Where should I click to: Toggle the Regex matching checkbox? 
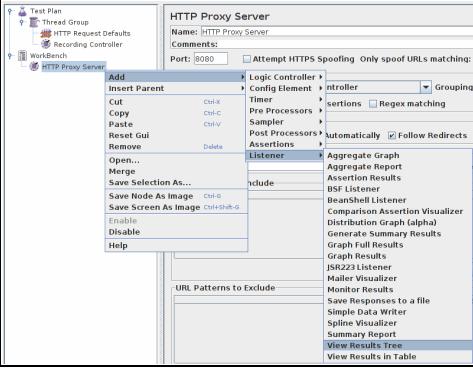pyautogui.click(x=373, y=104)
